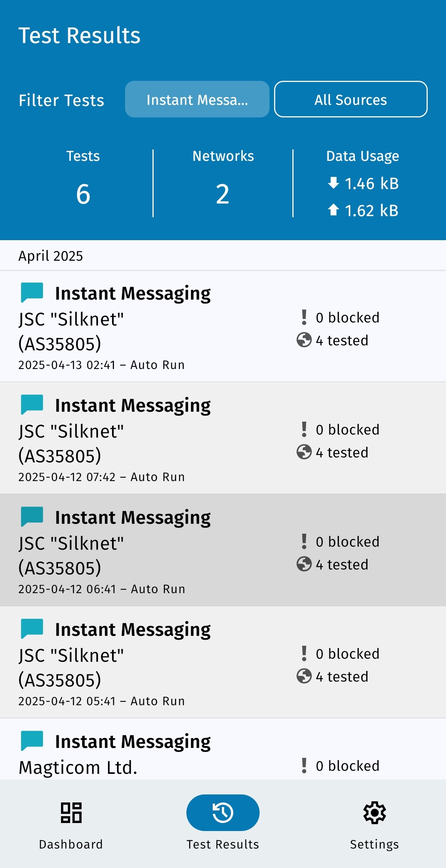446x868 pixels.
Task: Switch to the Settings tab label
Action: coord(374,844)
